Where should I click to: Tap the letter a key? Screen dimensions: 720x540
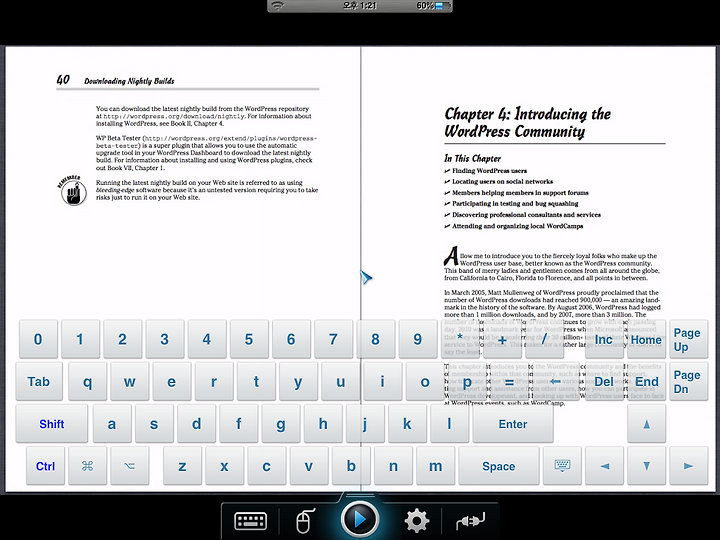click(x=112, y=424)
